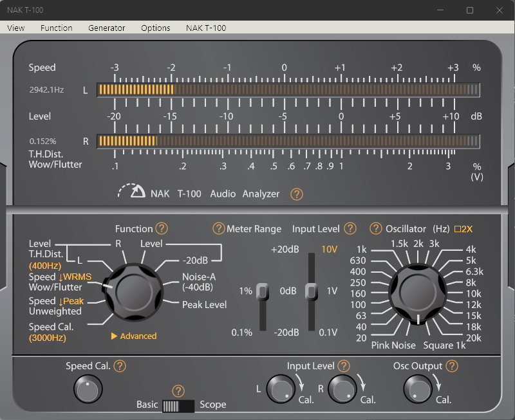Click the Meter Range slider handle
The width and height of the screenshot is (515, 420).
tap(263, 292)
